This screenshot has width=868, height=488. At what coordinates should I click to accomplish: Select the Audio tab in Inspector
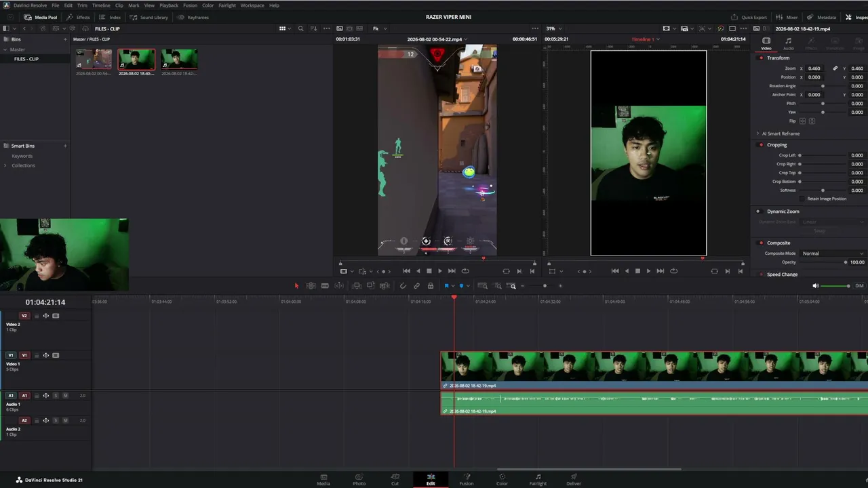tap(789, 44)
